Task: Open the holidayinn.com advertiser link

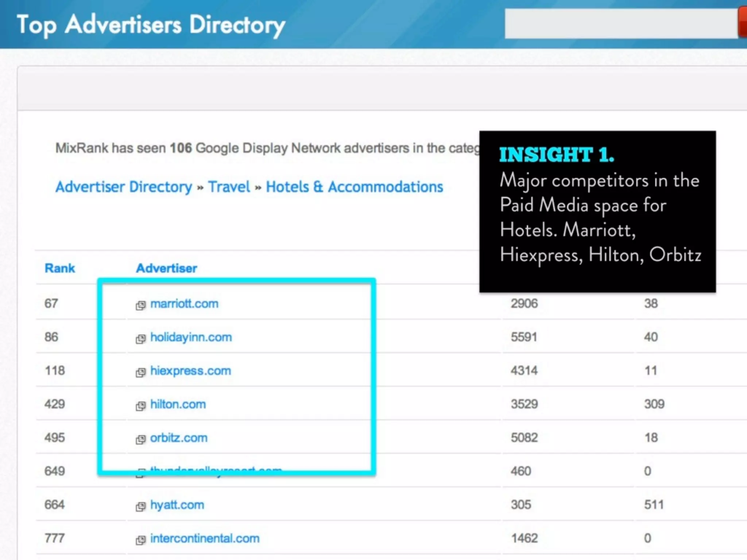Action: click(x=191, y=337)
